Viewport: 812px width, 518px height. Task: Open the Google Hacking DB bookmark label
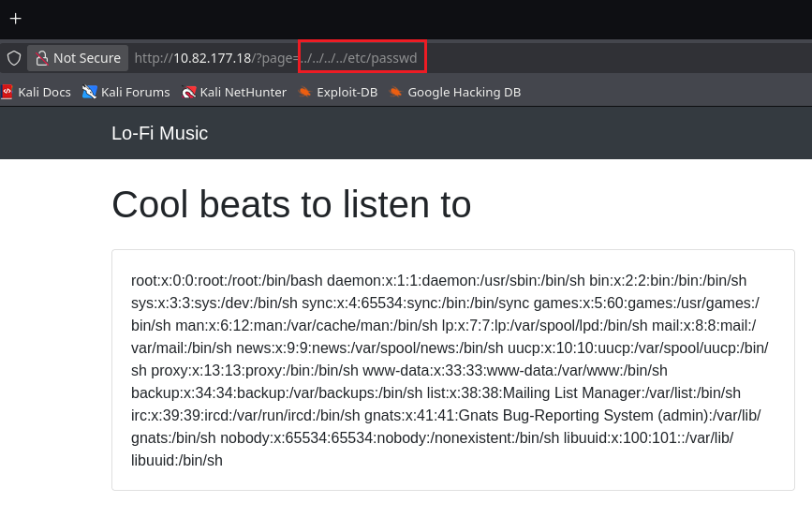[x=464, y=92]
